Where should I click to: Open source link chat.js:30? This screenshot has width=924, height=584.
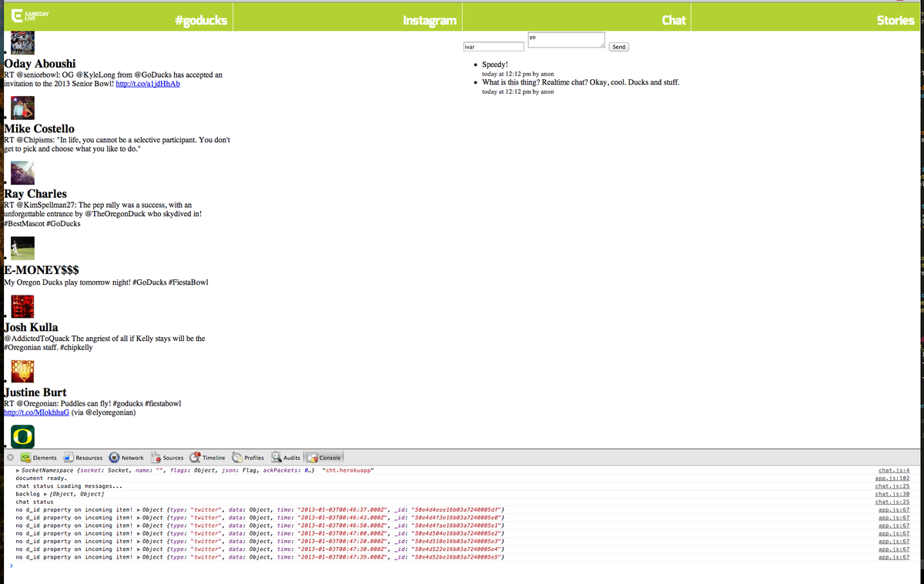pos(892,494)
